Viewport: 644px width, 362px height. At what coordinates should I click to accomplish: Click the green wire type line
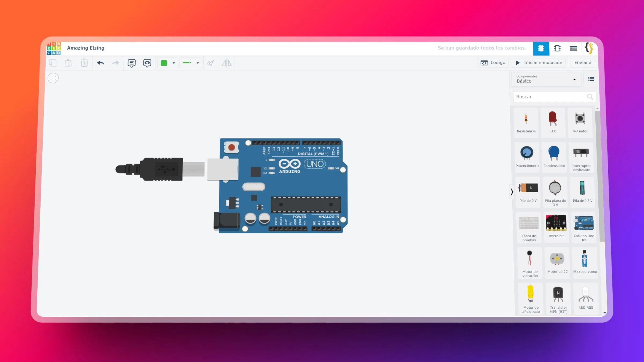pyautogui.click(x=187, y=63)
